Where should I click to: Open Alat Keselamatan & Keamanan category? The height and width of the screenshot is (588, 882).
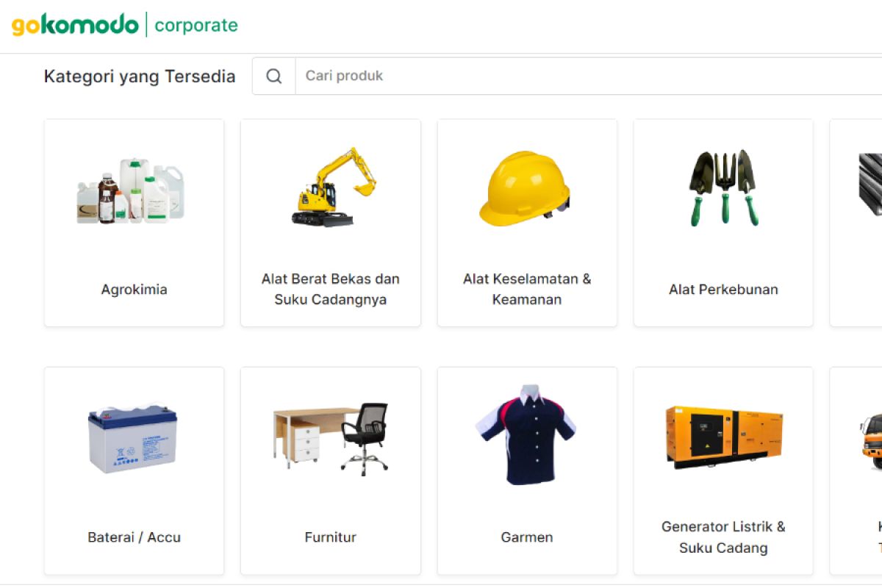click(x=527, y=289)
